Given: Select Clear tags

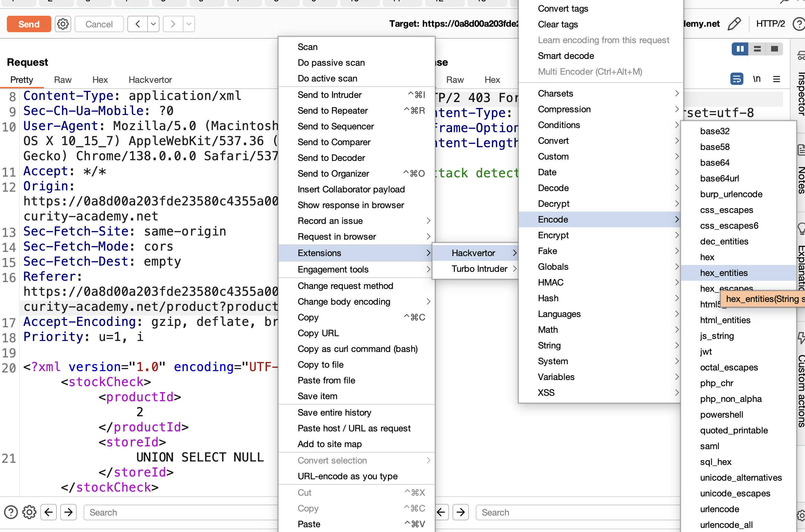Looking at the screenshot, I should point(601,24).
